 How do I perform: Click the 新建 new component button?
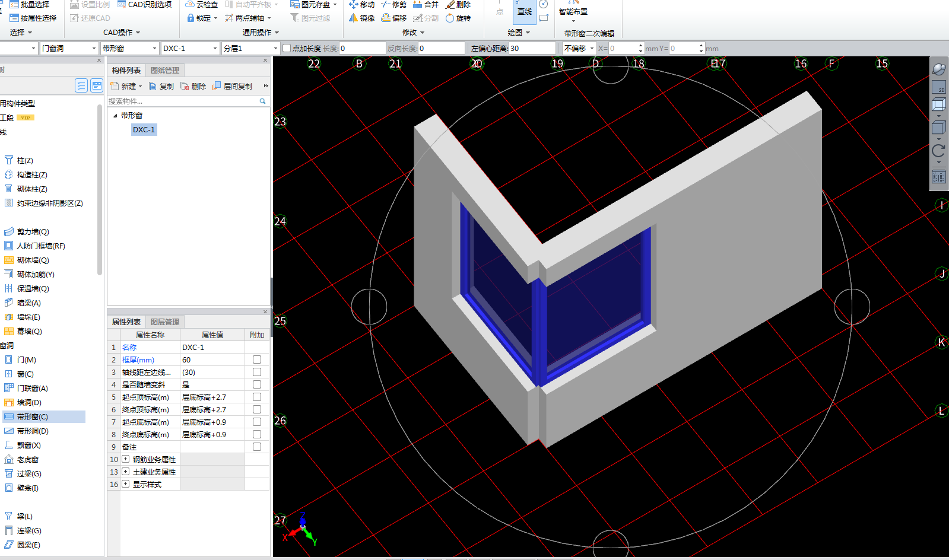126,86
